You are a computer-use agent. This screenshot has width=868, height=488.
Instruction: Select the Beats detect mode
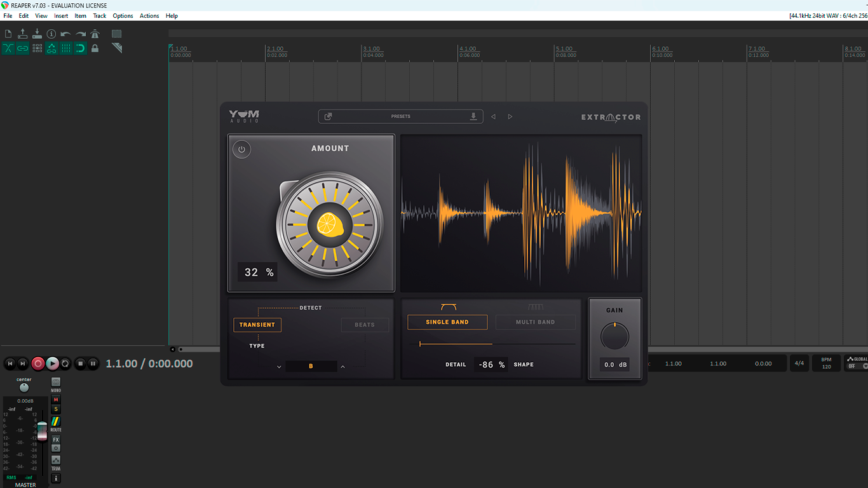365,325
